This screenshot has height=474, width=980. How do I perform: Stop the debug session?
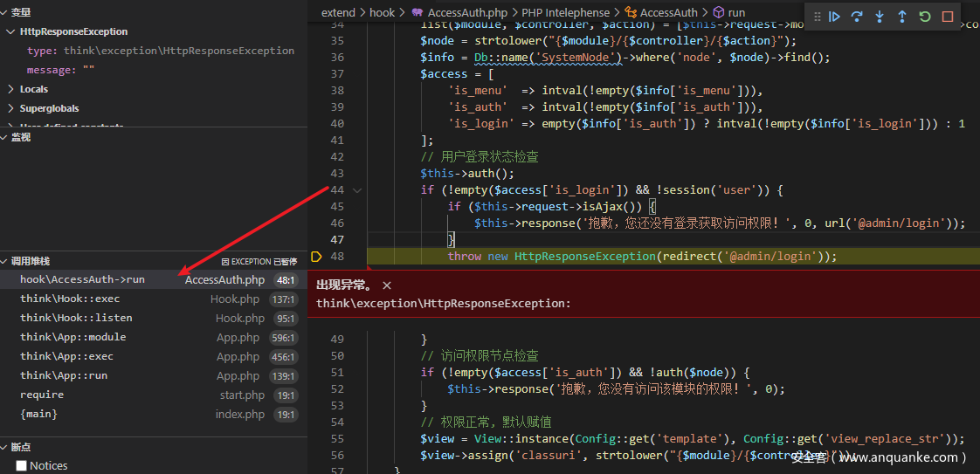click(948, 17)
